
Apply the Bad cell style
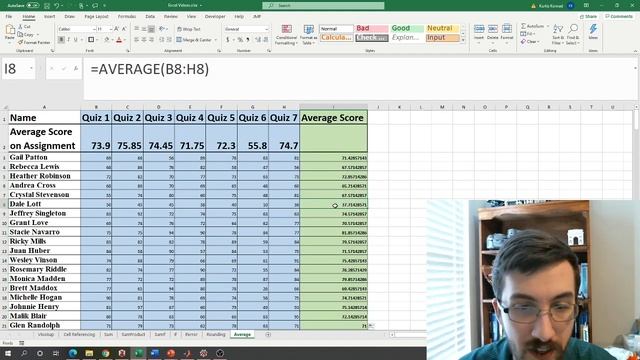[x=371, y=28]
